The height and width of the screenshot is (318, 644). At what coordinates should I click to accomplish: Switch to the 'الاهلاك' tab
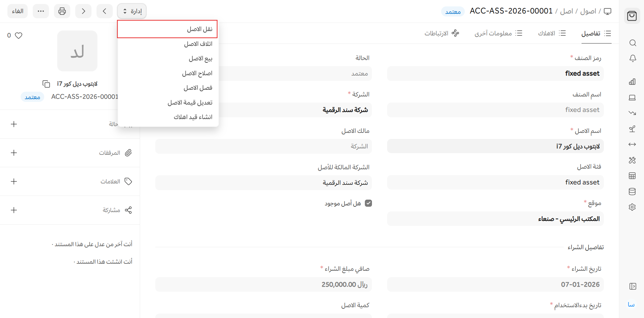(x=552, y=33)
